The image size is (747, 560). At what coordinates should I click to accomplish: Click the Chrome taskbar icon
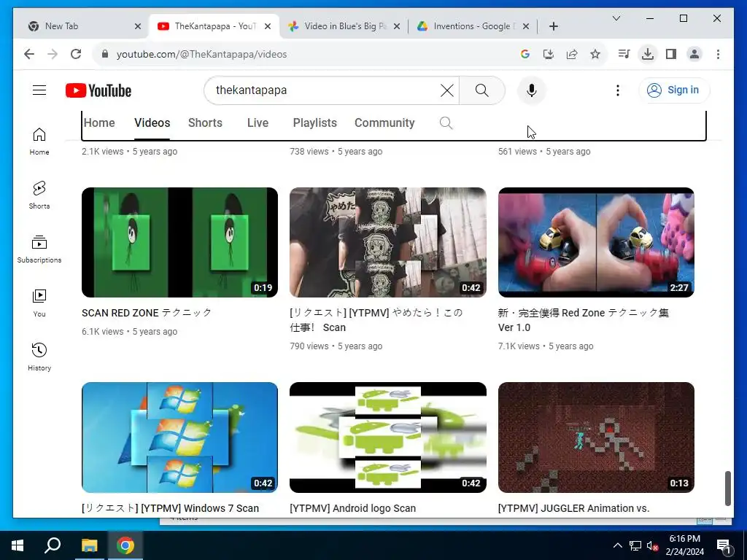coord(125,545)
